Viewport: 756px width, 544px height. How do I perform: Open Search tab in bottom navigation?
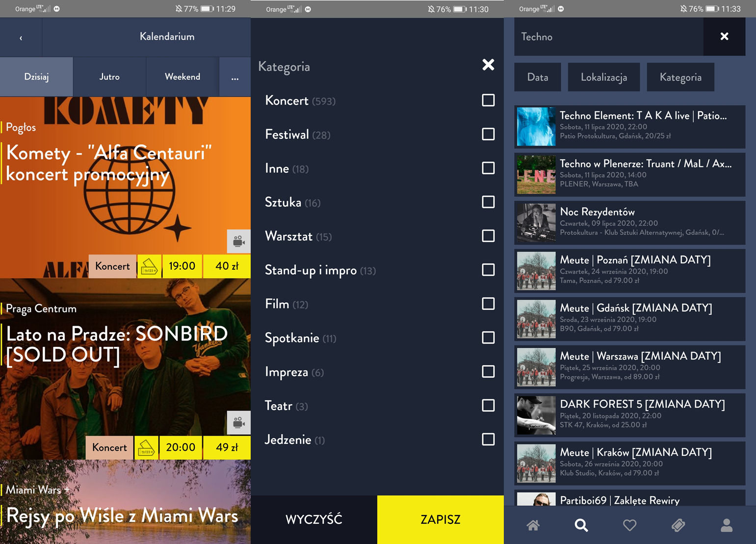point(581,525)
